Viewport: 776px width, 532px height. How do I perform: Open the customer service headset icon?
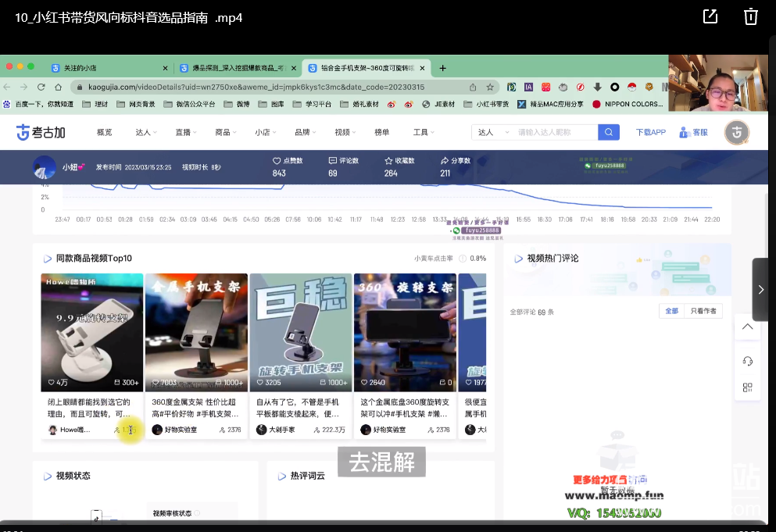(747, 360)
